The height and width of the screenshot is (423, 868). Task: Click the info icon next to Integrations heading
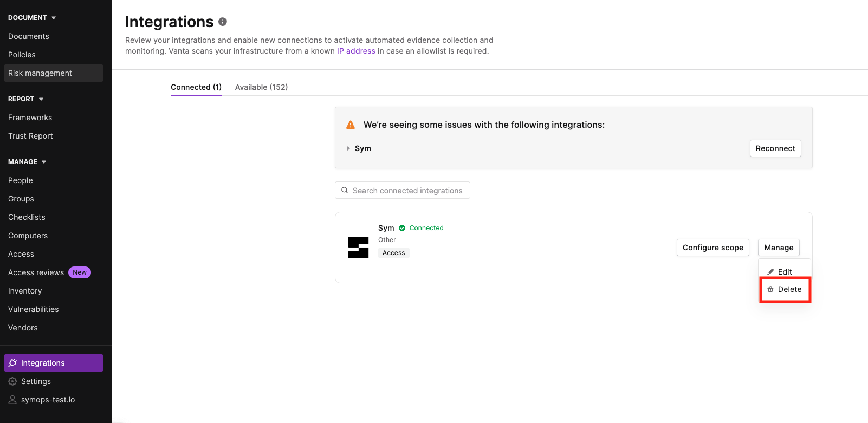223,22
